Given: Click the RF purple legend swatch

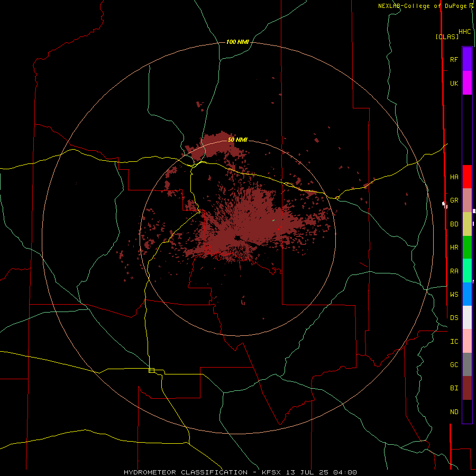Looking at the screenshot, I should click(467, 59).
